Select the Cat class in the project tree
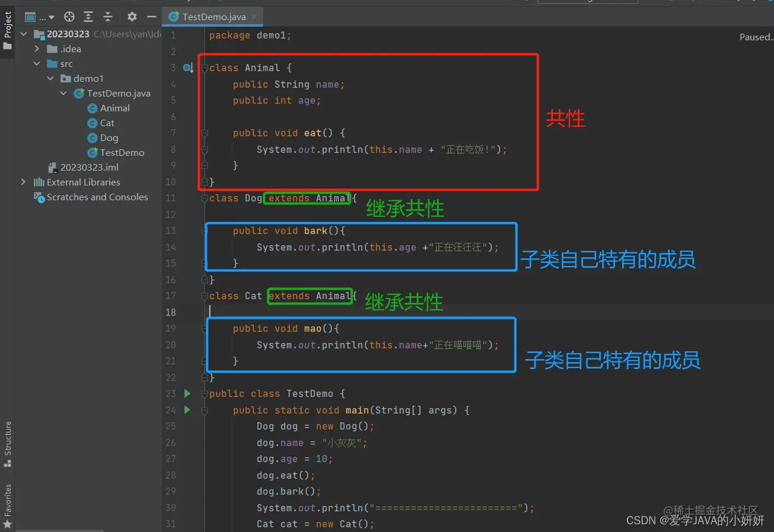This screenshot has height=532, width=774. 107,123
